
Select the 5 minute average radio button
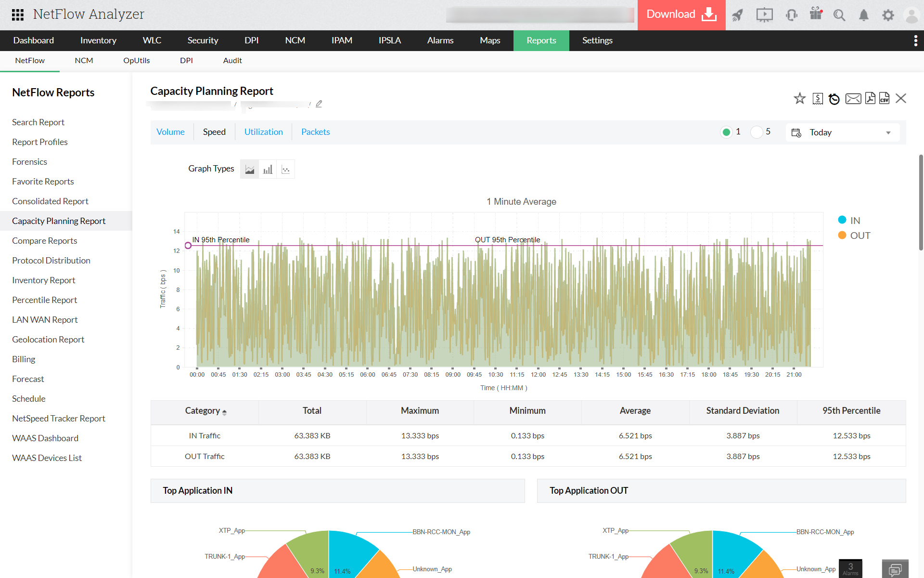pyautogui.click(x=757, y=131)
